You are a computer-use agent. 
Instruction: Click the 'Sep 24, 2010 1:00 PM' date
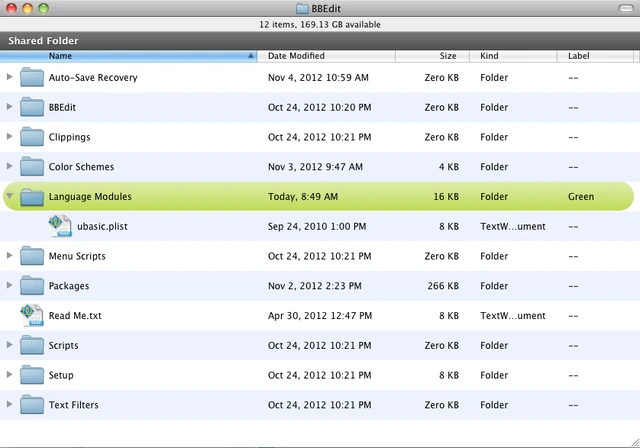click(317, 226)
